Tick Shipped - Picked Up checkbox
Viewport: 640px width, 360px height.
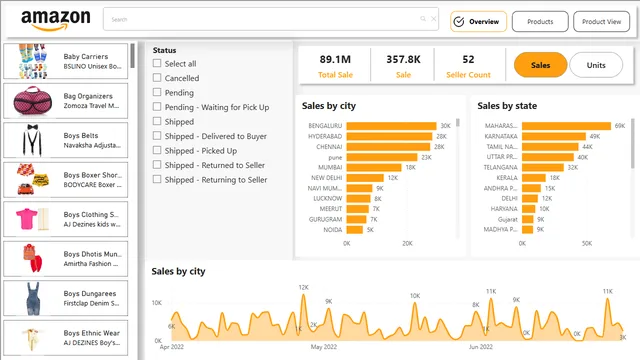[x=157, y=150]
